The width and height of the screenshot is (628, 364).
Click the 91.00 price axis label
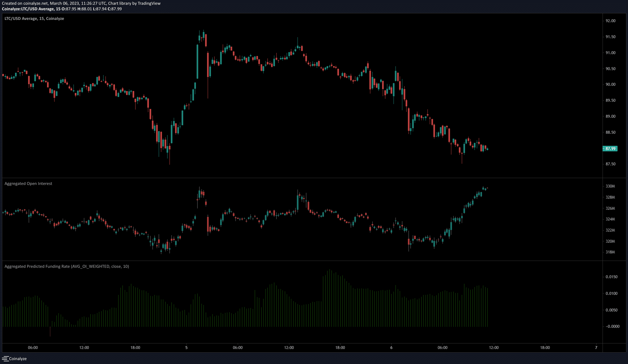pyautogui.click(x=610, y=53)
